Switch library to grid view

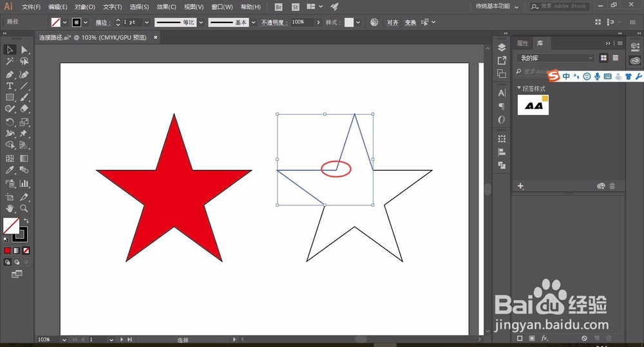pos(603,58)
